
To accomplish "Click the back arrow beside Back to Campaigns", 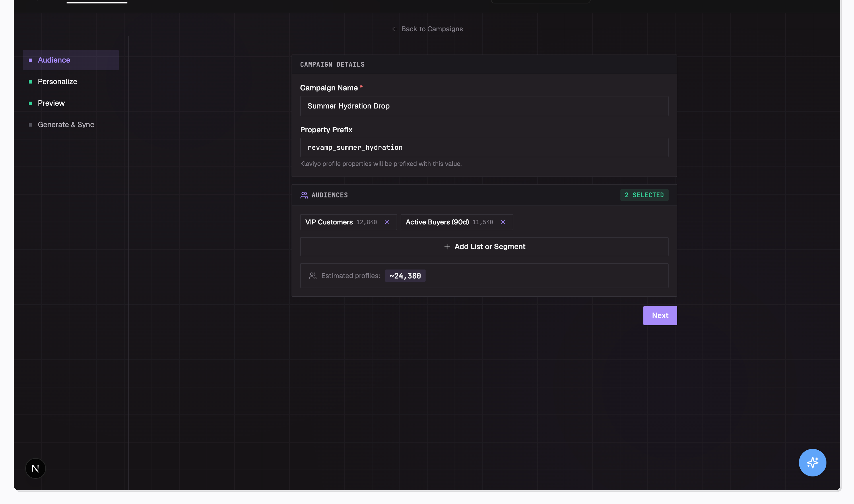I will pos(394,29).
